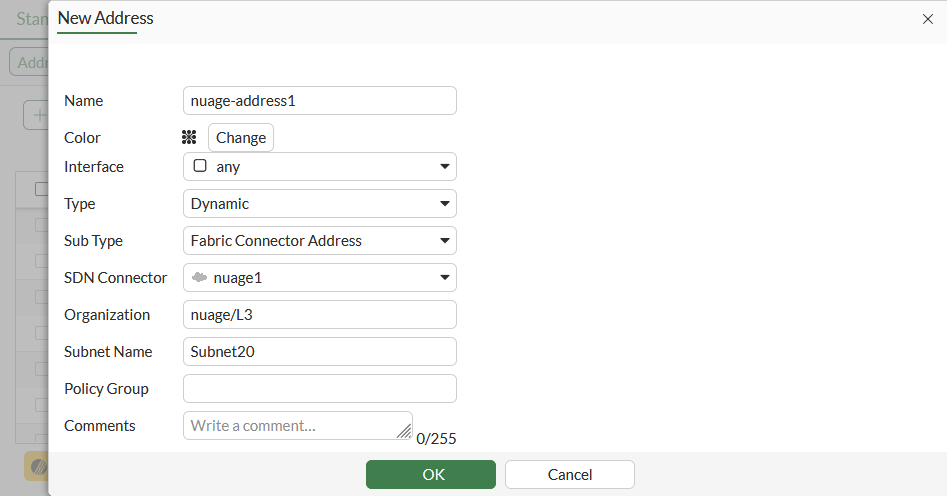Click the Name input field

point(319,101)
